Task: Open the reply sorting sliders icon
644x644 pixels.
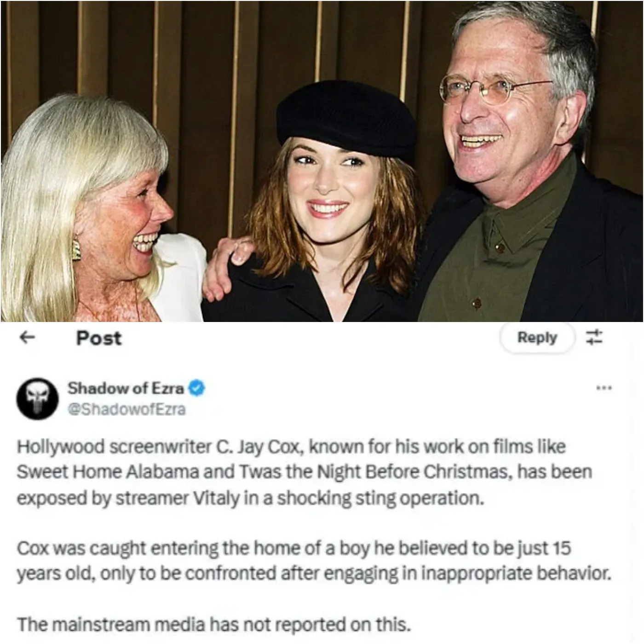Action: (x=594, y=338)
